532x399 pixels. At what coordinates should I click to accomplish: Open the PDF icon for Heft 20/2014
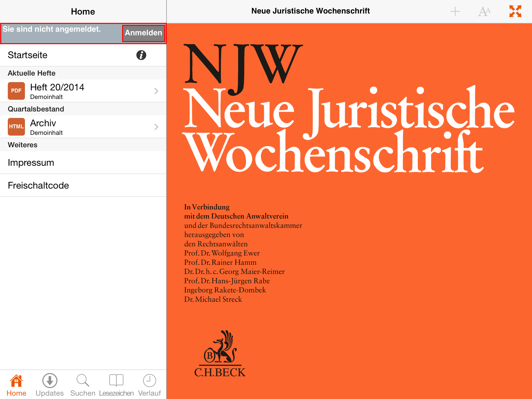coord(16,91)
